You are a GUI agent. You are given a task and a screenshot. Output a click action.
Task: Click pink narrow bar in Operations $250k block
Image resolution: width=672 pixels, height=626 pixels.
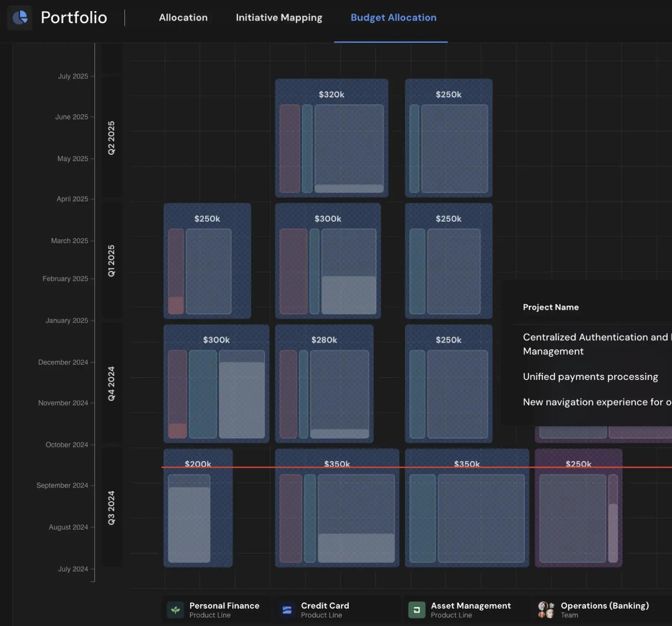613,518
